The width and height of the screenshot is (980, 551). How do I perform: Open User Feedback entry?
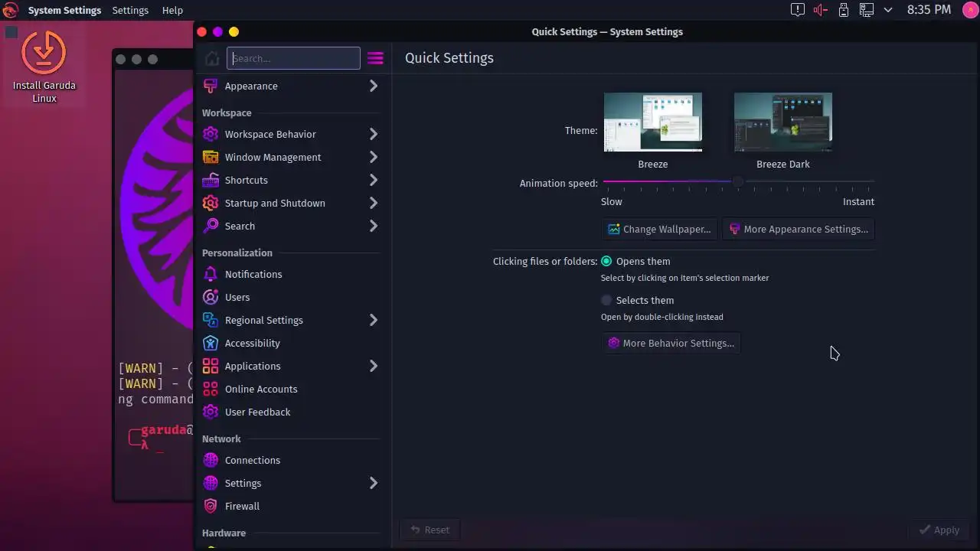(x=291, y=412)
